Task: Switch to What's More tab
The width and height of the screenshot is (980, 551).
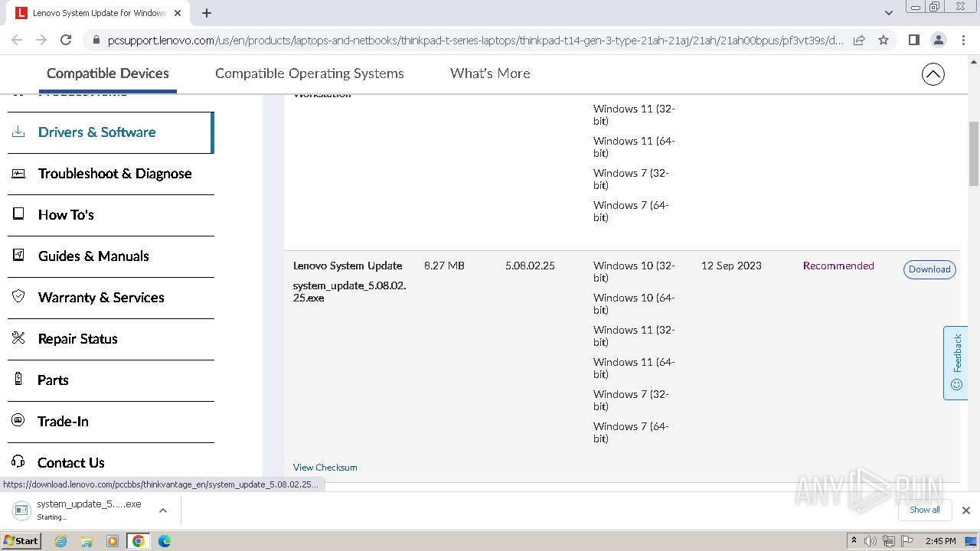Action: [x=490, y=73]
